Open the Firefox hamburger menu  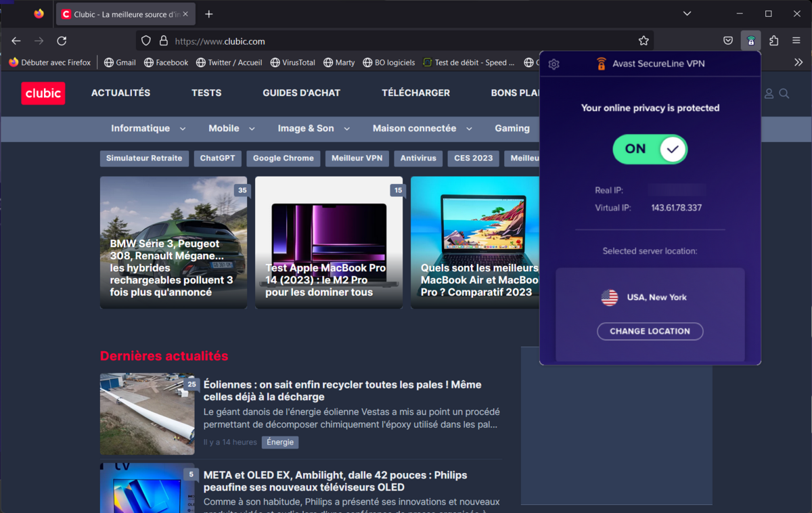point(796,41)
